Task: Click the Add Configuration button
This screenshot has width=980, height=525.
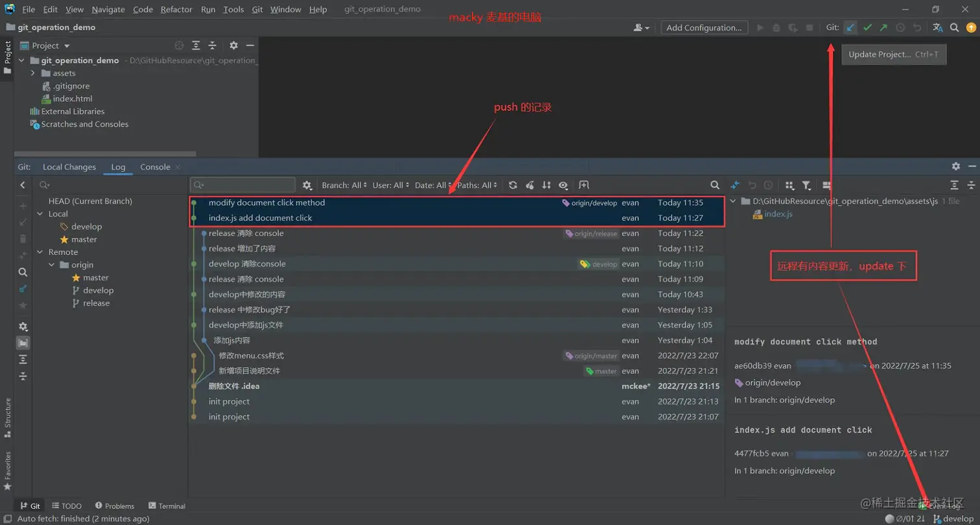Action: 703,27
